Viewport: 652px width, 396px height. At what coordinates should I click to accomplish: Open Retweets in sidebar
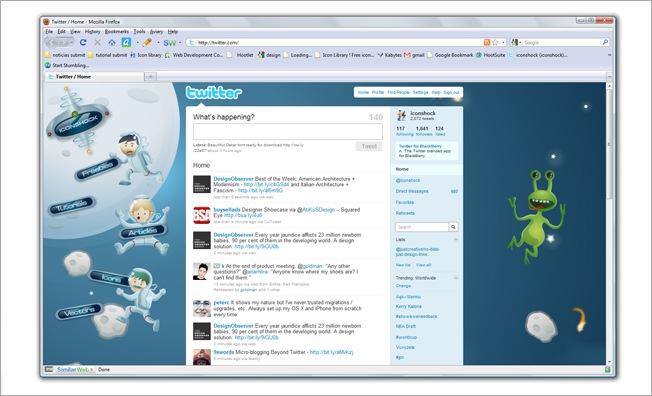(405, 213)
